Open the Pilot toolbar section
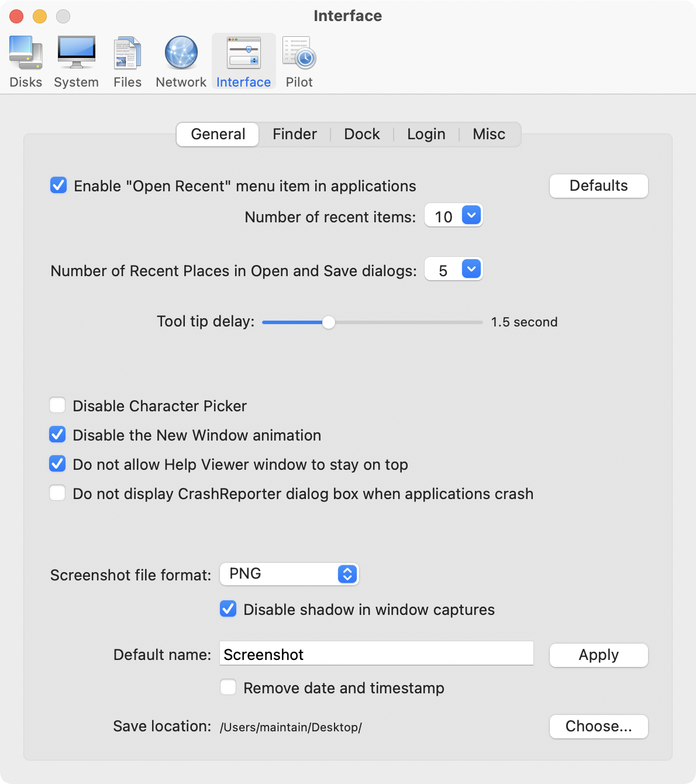The image size is (696, 784). coord(299,61)
